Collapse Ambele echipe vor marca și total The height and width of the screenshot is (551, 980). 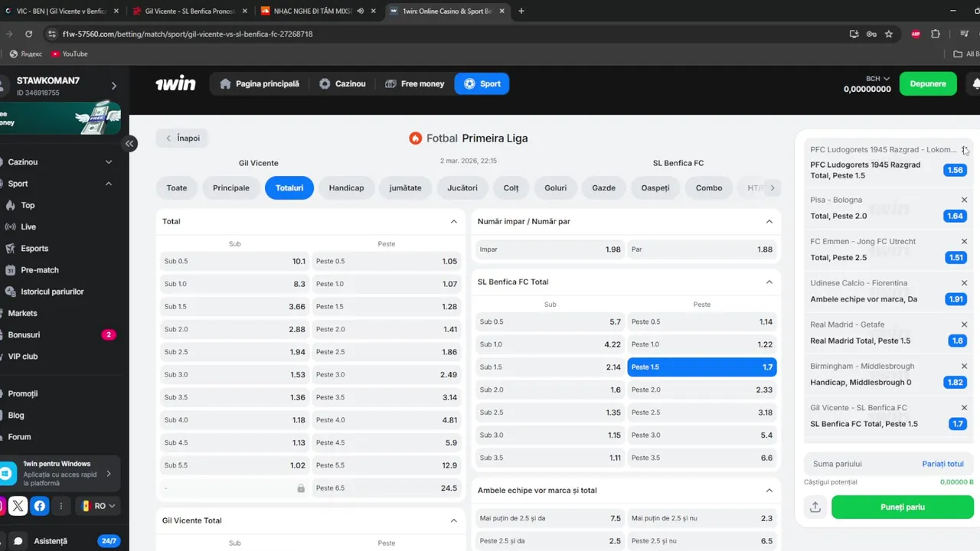coord(769,490)
